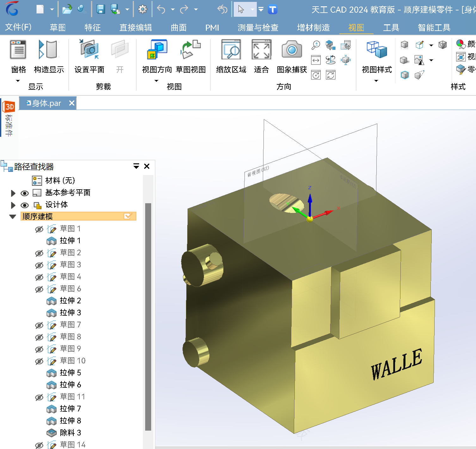Open dropdown under 视图样式
This screenshot has width=476, height=449.
pyautogui.click(x=376, y=81)
